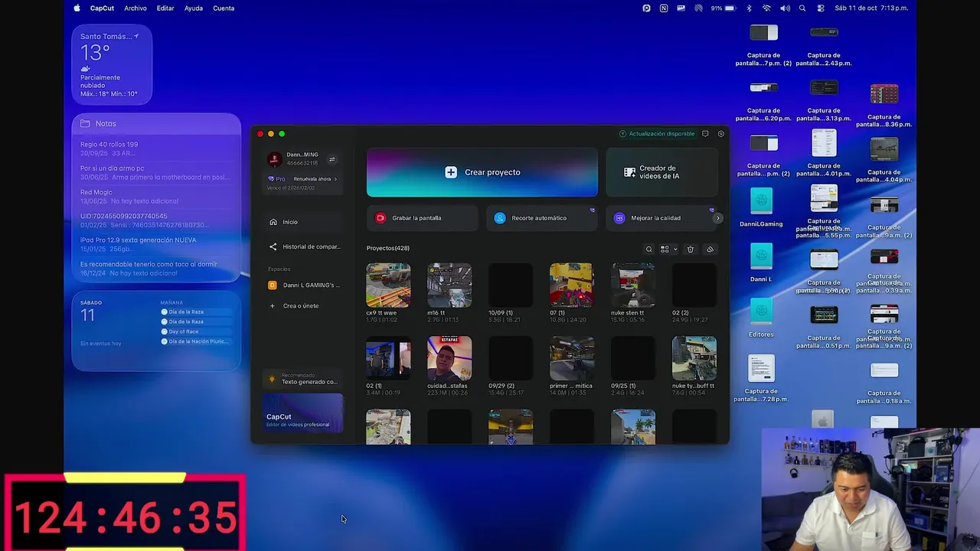Click the Bluetooth icon in menu bar

point(749,8)
